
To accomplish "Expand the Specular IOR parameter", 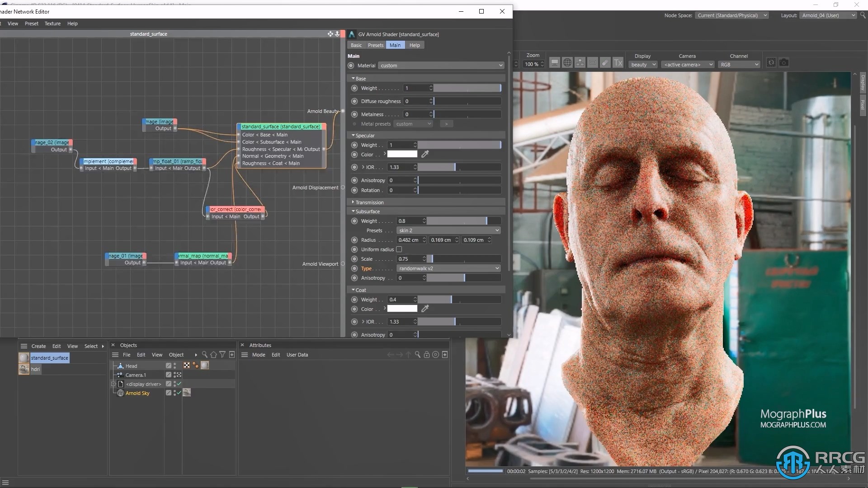I will (x=363, y=167).
